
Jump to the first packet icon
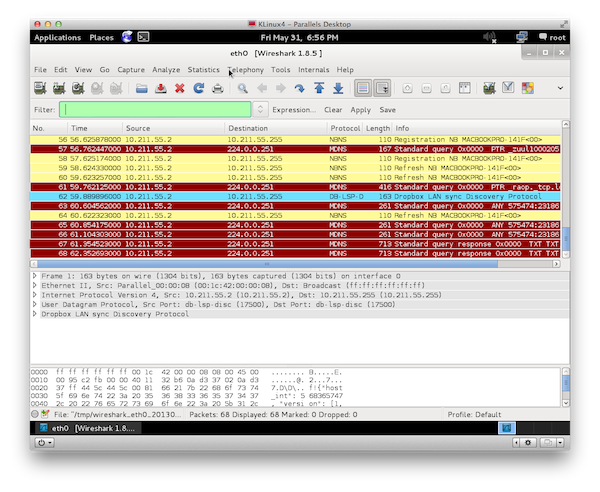(319, 88)
